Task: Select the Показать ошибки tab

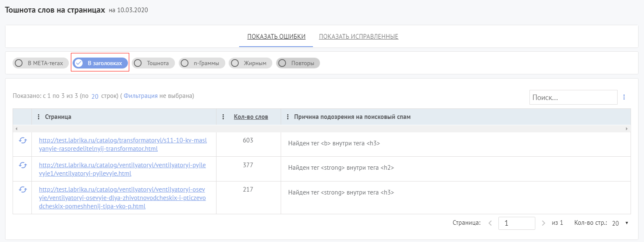Action: (276, 37)
